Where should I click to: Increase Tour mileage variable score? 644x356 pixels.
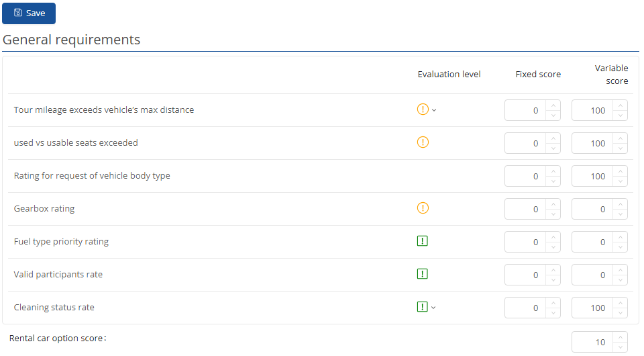[621, 105]
